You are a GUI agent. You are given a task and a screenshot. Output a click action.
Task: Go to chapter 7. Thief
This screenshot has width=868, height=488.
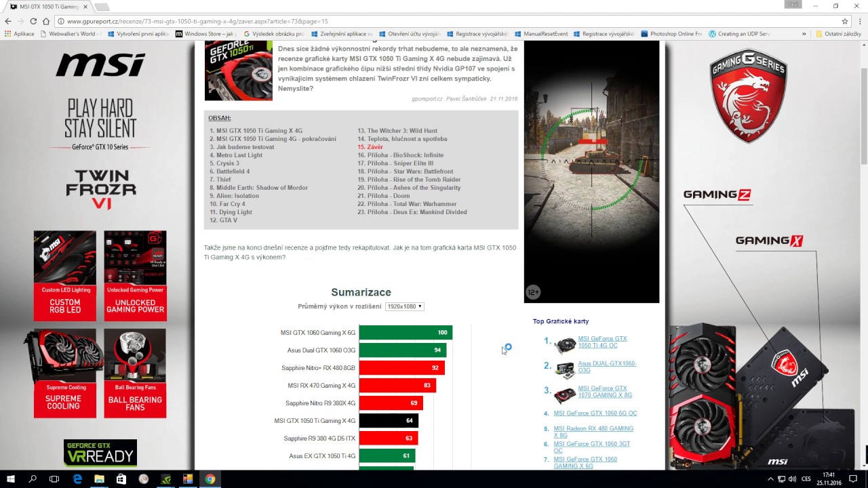pyautogui.click(x=220, y=180)
